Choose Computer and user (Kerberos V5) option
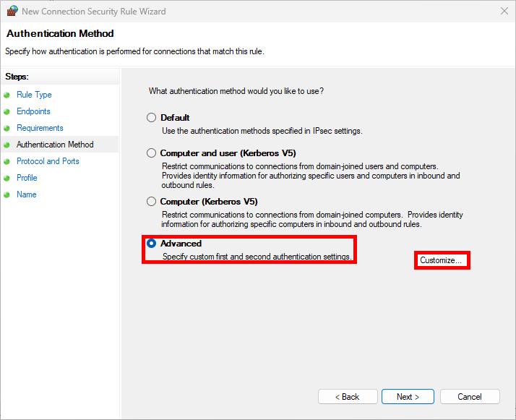Screen dimensions: 516x420 [151, 153]
